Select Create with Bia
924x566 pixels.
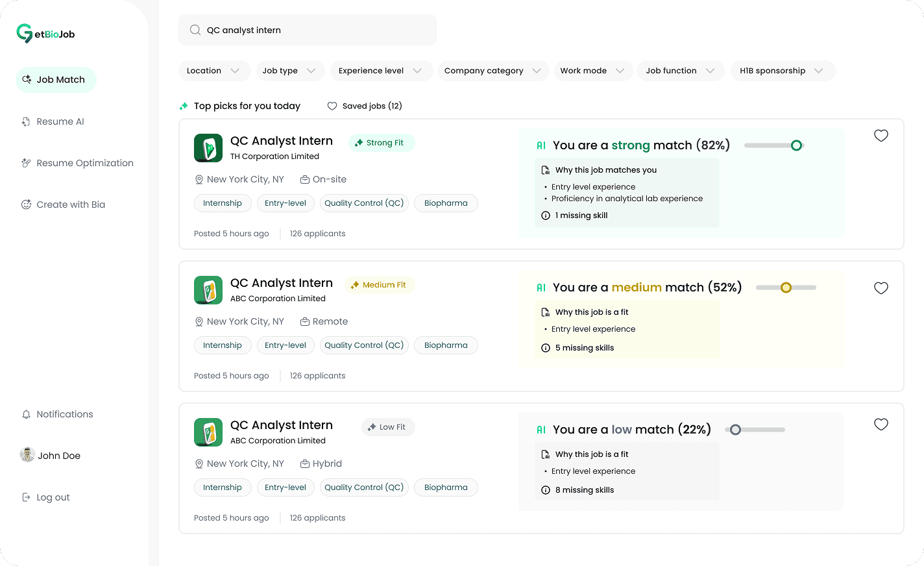[x=64, y=204]
